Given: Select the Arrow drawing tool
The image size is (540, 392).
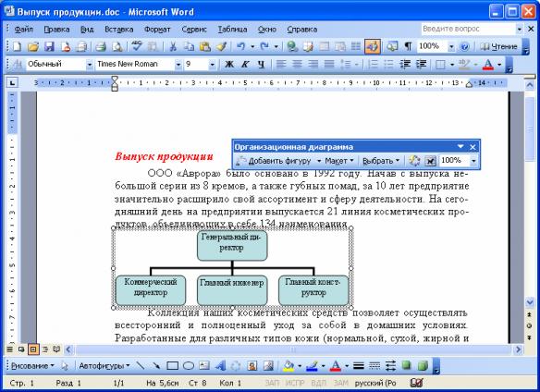Looking at the screenshot, I should pos(156,365).
